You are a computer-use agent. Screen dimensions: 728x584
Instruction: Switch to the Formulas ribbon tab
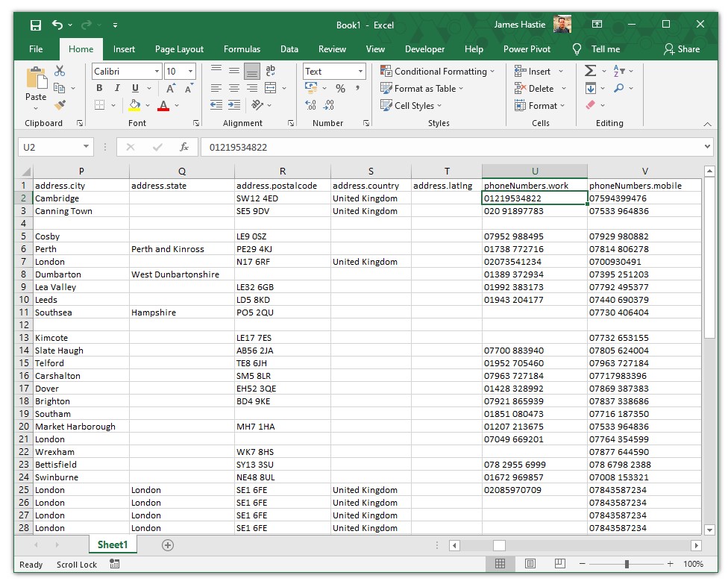pyautogui.click(x=242, y=49)
